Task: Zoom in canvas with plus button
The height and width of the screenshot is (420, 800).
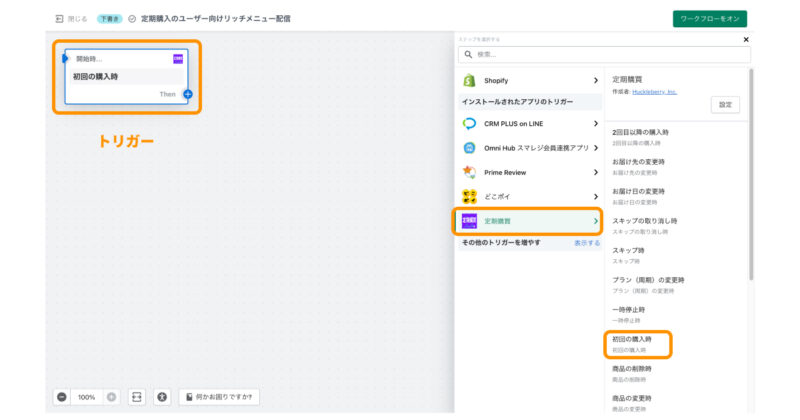Action: (x=111, y=397)
